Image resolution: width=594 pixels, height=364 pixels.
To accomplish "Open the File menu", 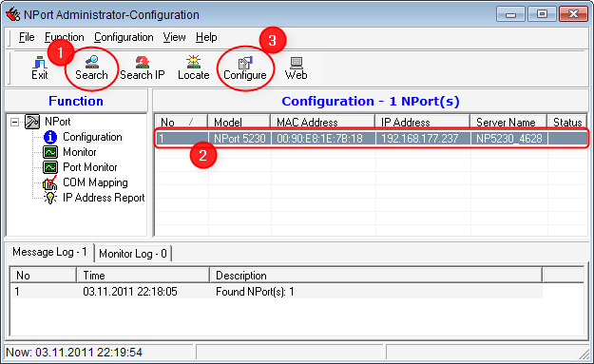I will point(27,37).
